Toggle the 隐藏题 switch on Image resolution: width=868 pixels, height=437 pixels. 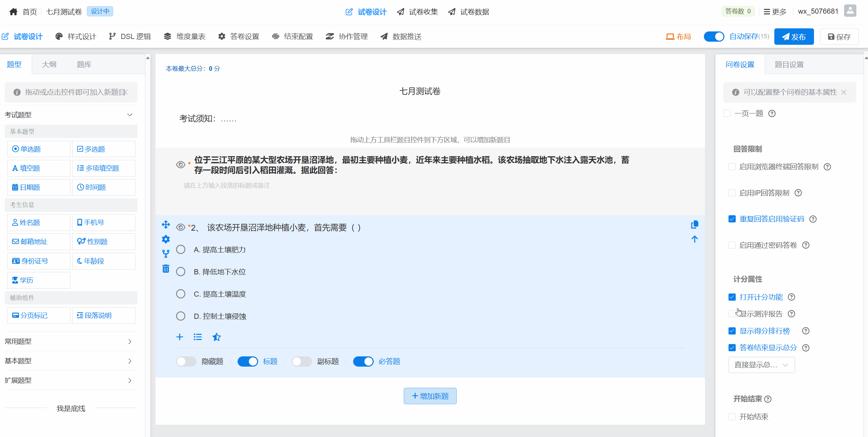click(186, 361)
